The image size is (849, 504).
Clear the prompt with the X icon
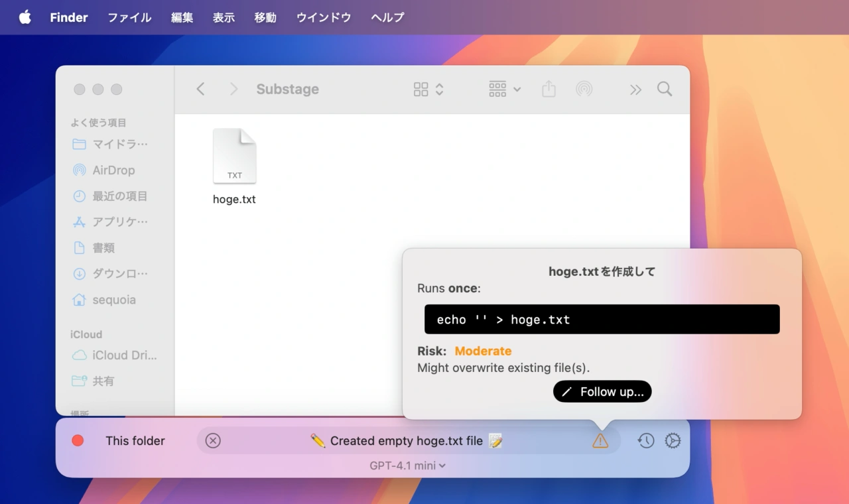[x=213, y=440]
